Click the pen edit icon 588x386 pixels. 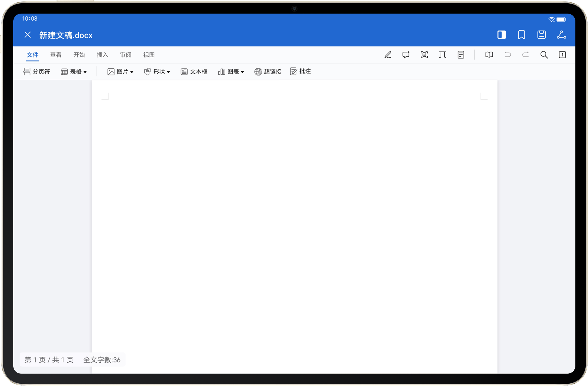click(x=388, y=55)
